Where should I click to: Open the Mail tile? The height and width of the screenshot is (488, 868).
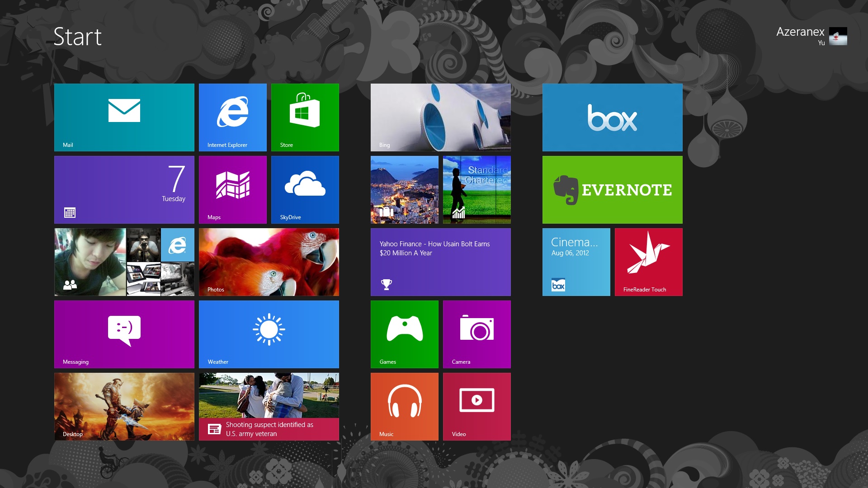coord(124,117)
